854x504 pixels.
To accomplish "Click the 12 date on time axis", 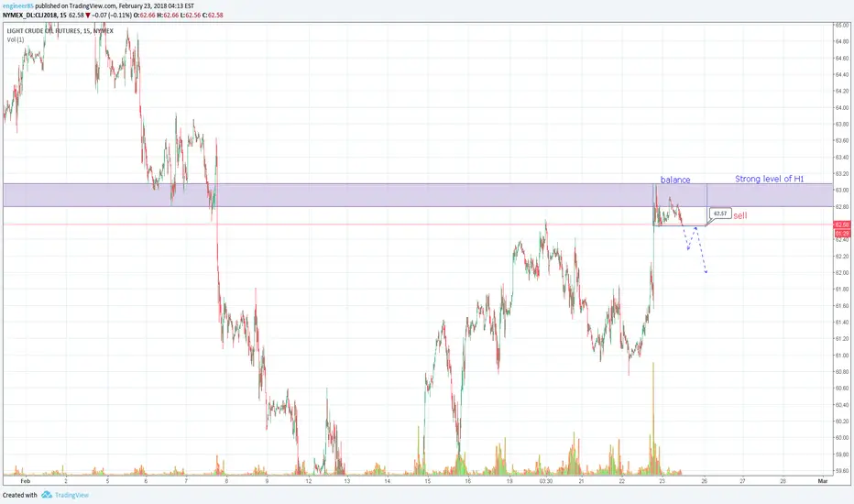I will click(x=308, y=481).
